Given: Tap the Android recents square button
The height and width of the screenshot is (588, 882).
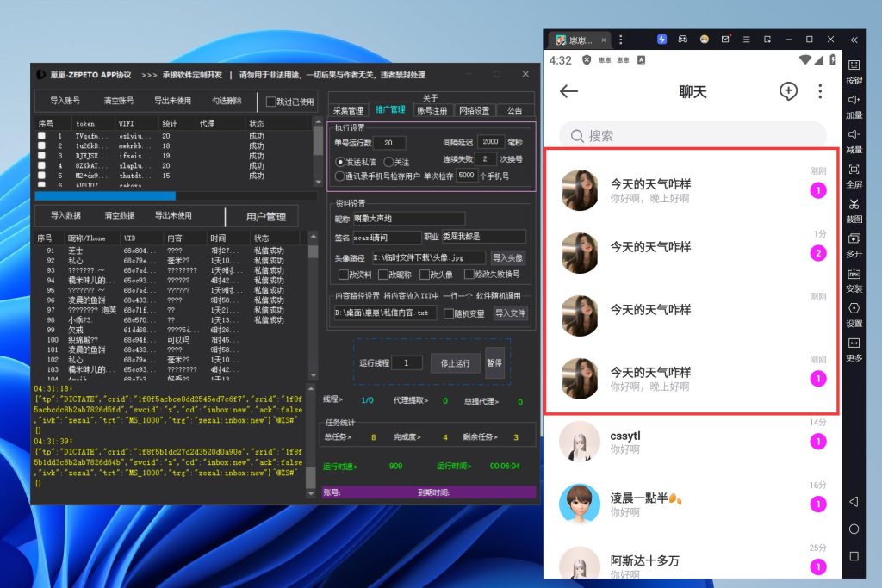Looking at the screenshot, I should (x=854, y=556).
